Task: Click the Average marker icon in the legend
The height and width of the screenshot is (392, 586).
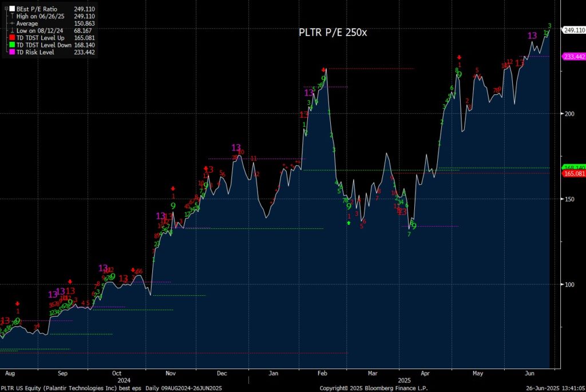Action: tap(13, 23)
